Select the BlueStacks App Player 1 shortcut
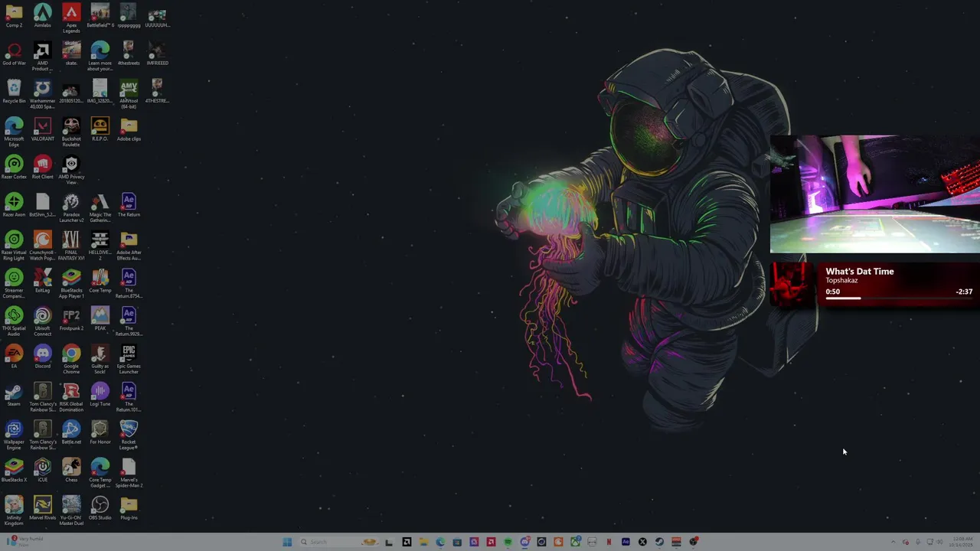 click(71, 284)
